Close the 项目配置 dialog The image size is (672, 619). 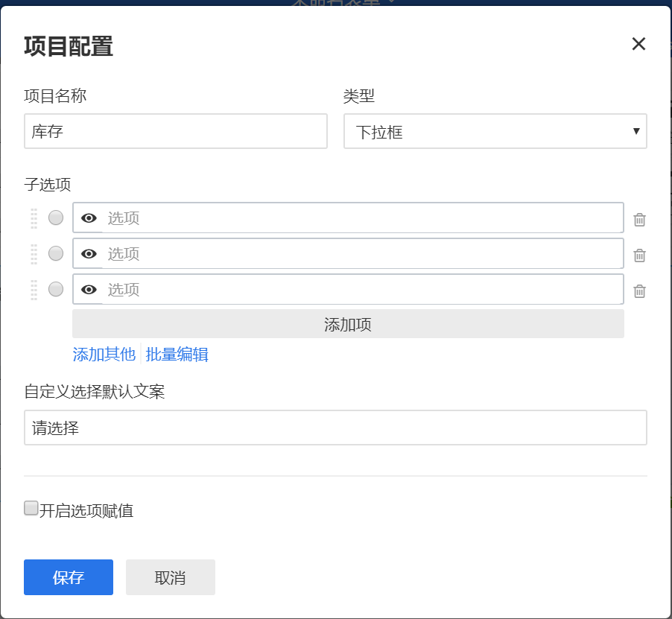[638, 44]
